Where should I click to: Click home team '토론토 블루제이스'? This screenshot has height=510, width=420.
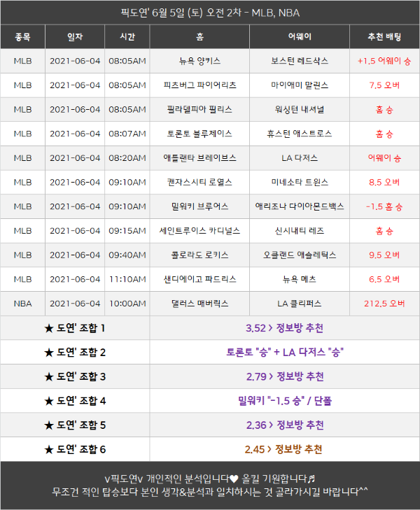coord(199,134)
